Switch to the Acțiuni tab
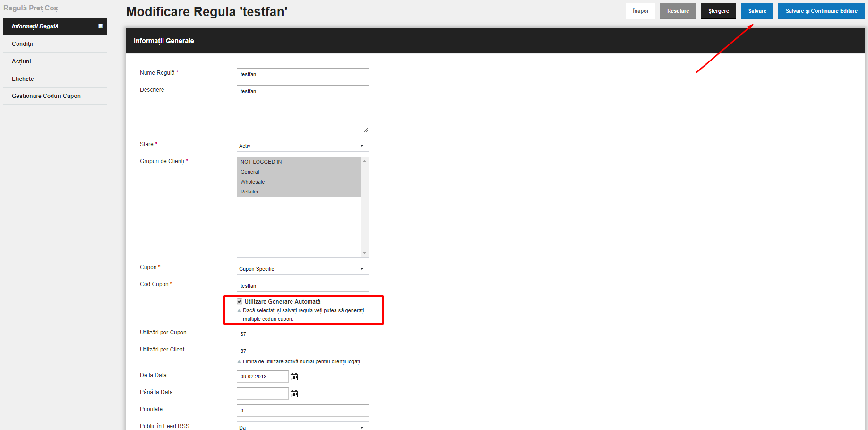Viewport: 868px width, 430px height. click(55, 61)
